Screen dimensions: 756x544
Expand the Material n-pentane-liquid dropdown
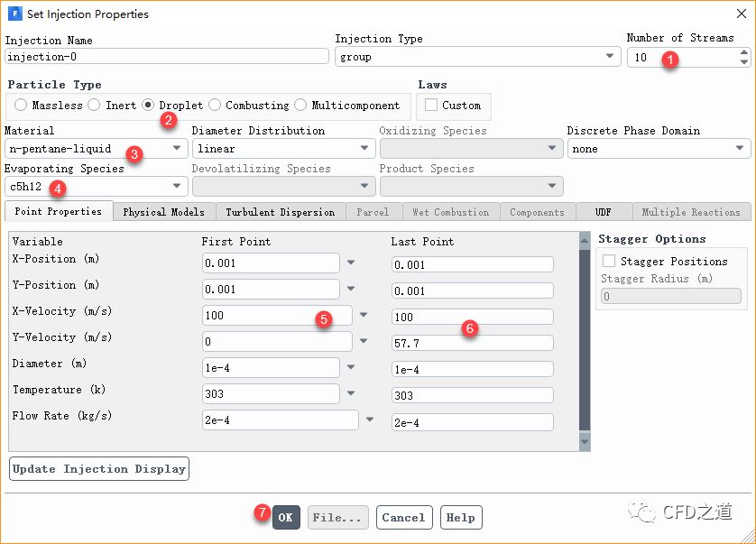96,149
